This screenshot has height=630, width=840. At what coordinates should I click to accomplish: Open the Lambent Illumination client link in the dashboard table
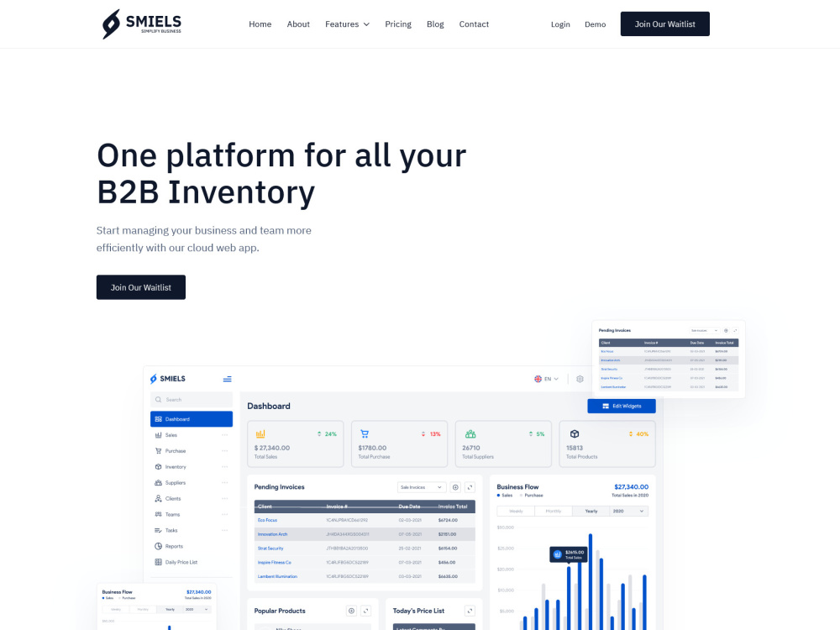coord(277,576)
